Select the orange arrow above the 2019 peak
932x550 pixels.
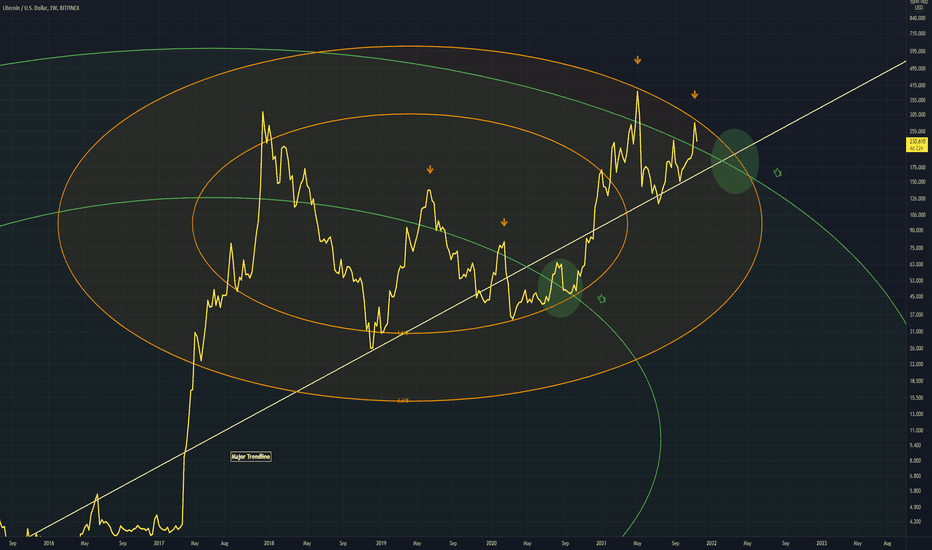pyautogui.click(x=430, y=170)
